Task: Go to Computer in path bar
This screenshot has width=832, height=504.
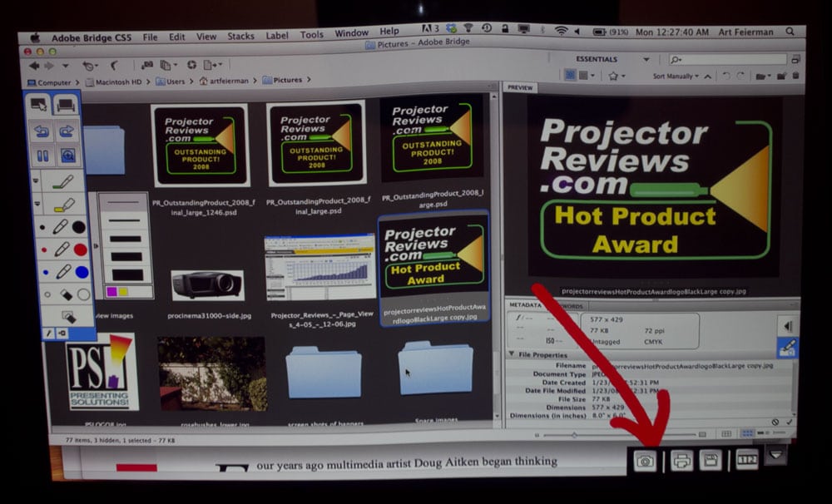Action: (49, 83)
